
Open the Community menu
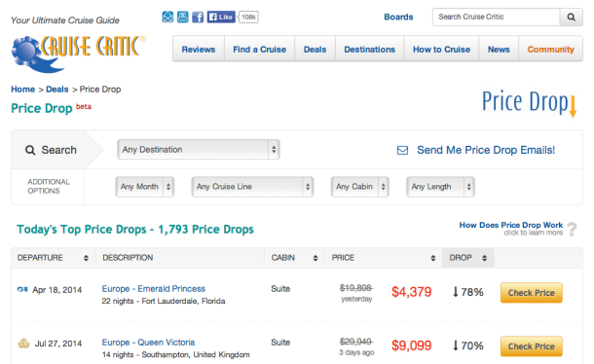tap(551, 50)
